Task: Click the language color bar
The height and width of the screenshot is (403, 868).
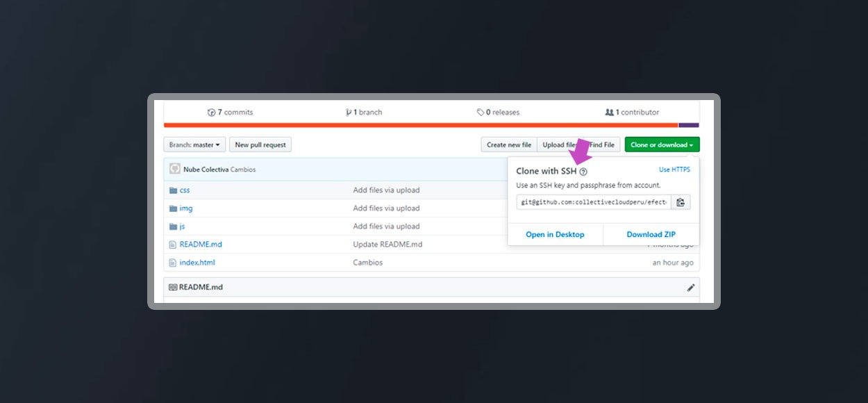Action: (431, 125)
